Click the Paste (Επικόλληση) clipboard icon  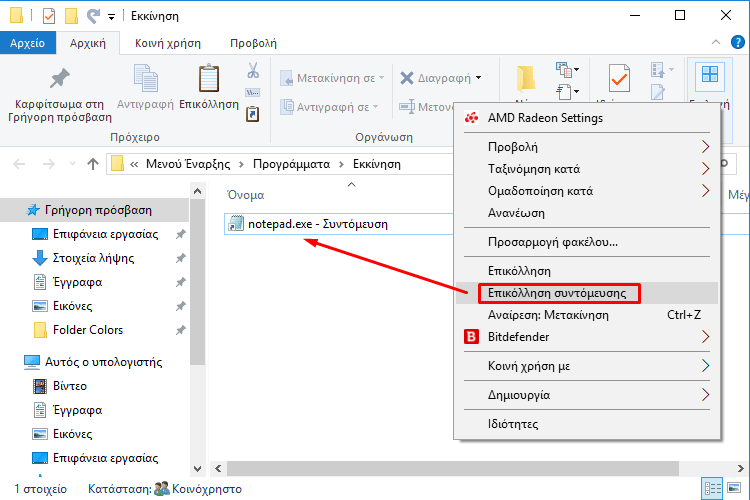click(x=209, y=78)
